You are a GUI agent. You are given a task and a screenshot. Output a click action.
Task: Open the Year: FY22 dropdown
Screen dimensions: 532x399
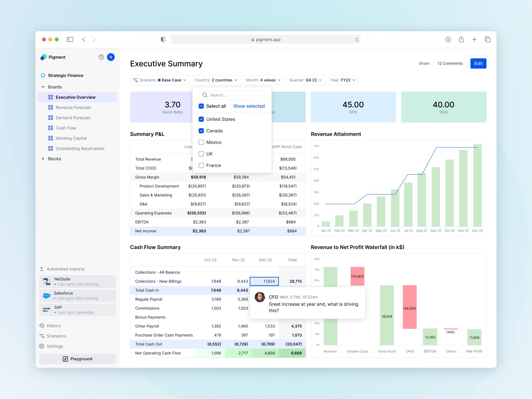click(x=343, y=80)
